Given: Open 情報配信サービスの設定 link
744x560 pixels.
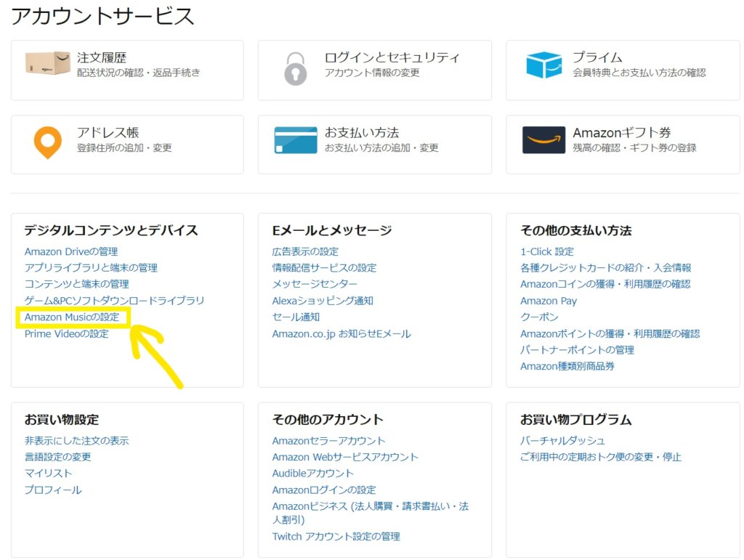Looking at the screenshot, I should 324,268.
